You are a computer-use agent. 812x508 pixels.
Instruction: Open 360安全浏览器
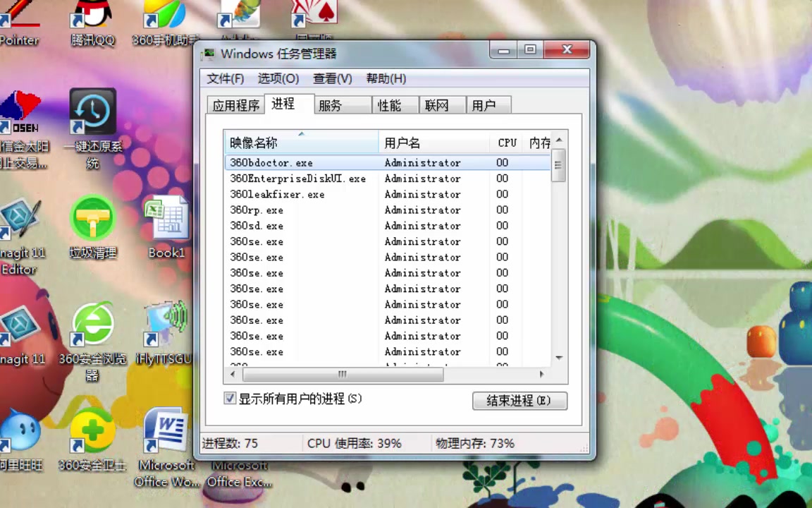coord(92,325)
